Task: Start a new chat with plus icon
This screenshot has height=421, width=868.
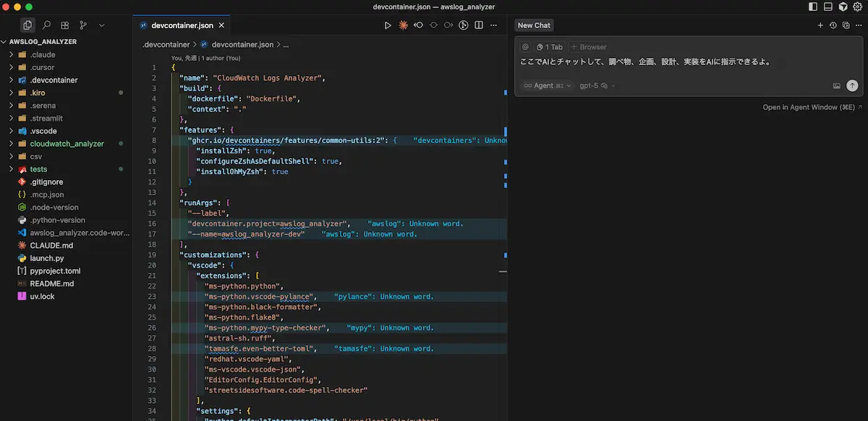Action: point(820,25)
